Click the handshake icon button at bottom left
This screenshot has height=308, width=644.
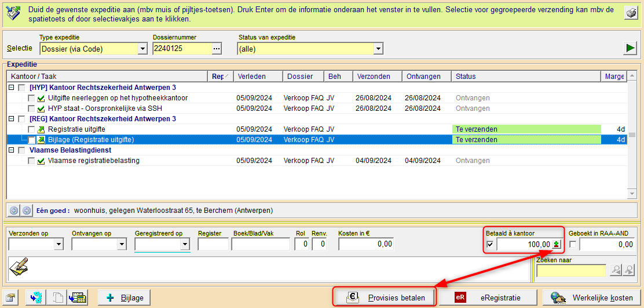tap(9, 298)
